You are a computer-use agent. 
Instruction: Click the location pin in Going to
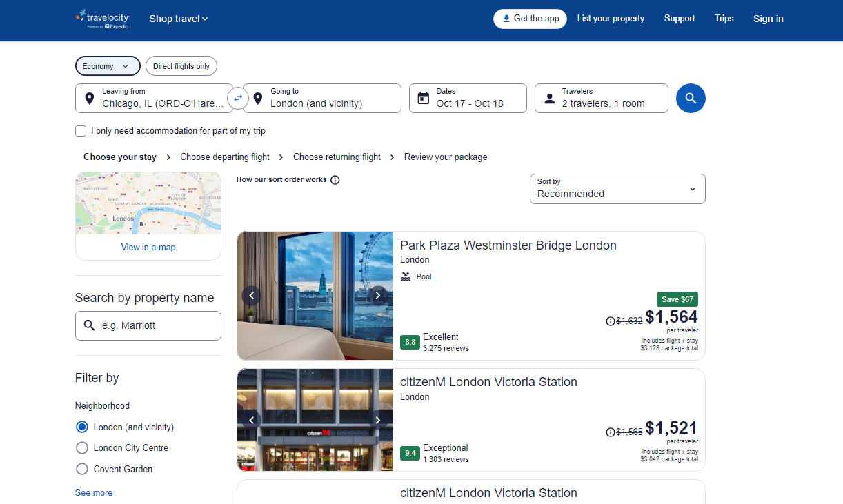pos(257,98)
